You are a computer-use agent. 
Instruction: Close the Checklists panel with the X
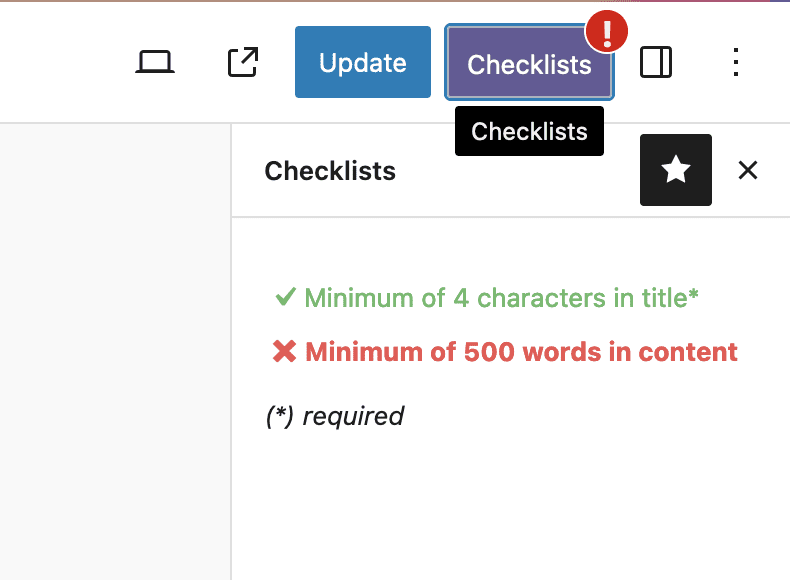point(748,170)
